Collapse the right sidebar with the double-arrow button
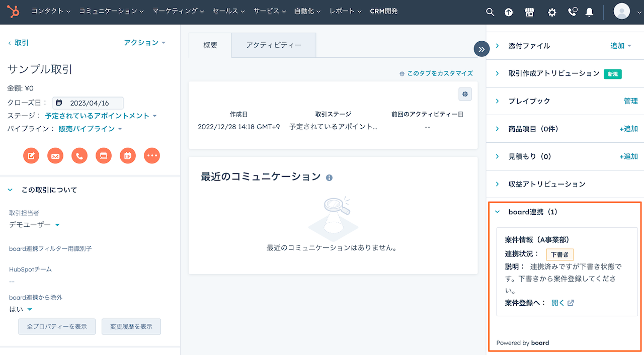The image size is (644, 355). 481,49
